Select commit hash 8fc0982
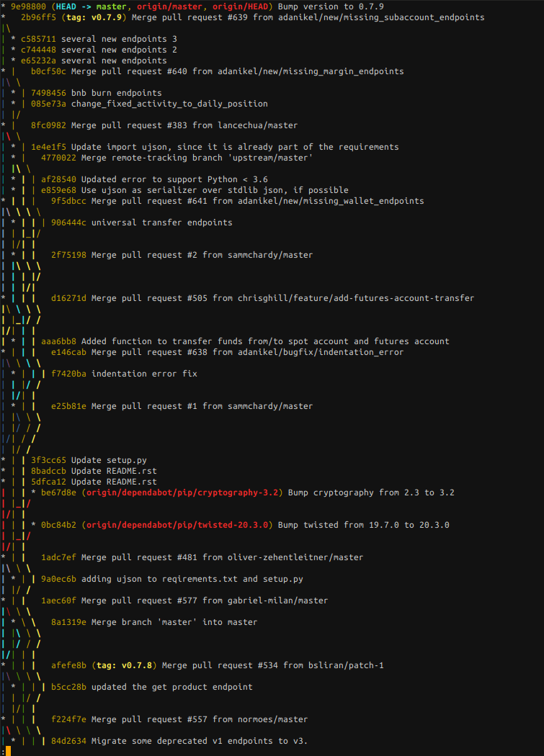The width and height of the screenshot is (544, 756). pyautogui.click(x=49, y=125)
